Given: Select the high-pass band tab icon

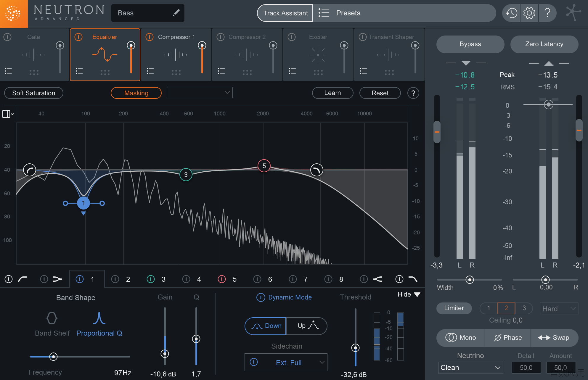Looking at the screenshot, I should point(23,279).
